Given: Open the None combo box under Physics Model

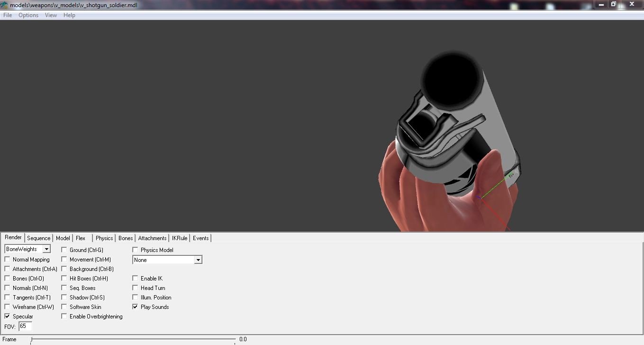Looking at the screenshot, I should [198, 260].
